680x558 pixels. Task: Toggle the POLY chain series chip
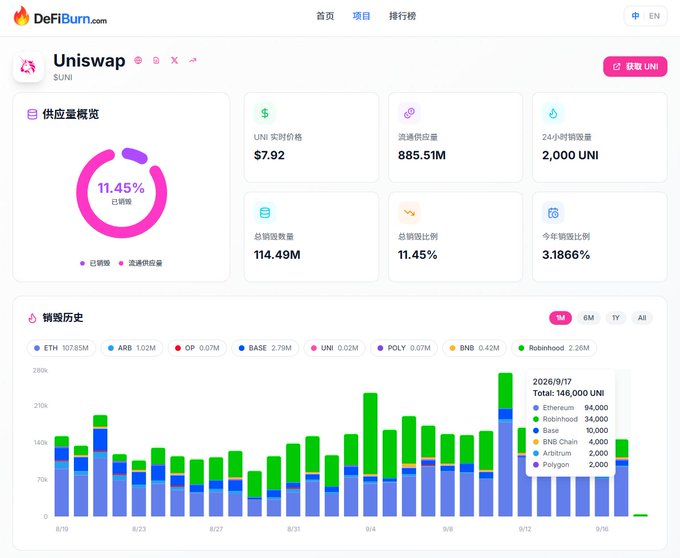click(404, 348)
